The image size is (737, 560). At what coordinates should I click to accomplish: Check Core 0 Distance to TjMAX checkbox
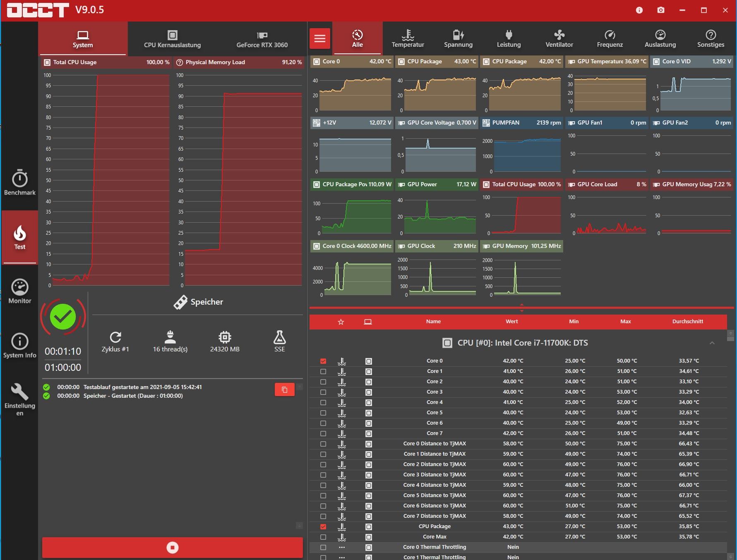(x=323, y=444)
